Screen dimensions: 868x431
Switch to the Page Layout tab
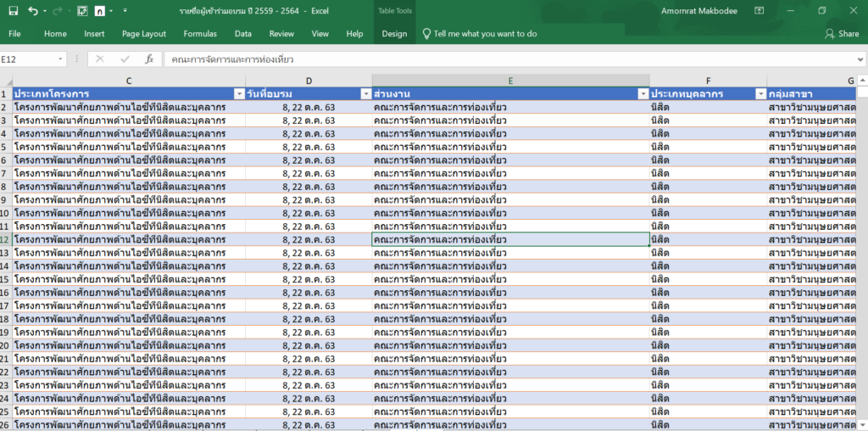tap(144, 34)
